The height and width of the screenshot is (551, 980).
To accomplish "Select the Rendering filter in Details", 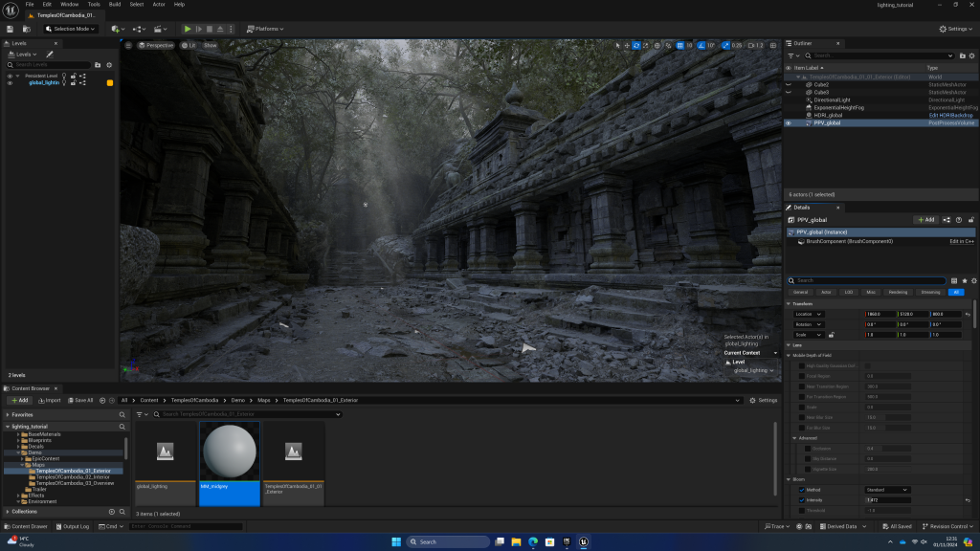I will tap(898, 293).
